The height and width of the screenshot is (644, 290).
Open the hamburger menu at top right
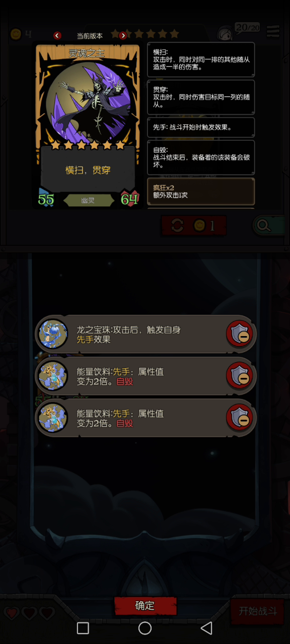point(273,31)
